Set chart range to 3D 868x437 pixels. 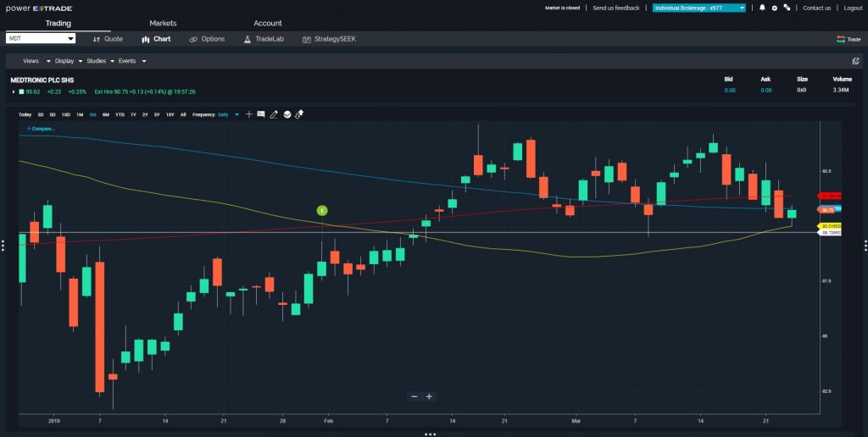(41, 114)
